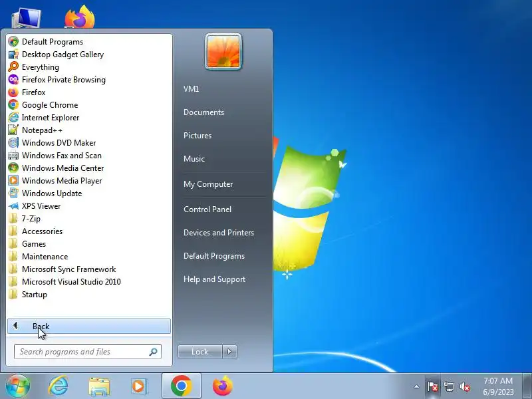Screen dimensions: 532x399
Task: Open the network tray icon
Action: point(448,386)
